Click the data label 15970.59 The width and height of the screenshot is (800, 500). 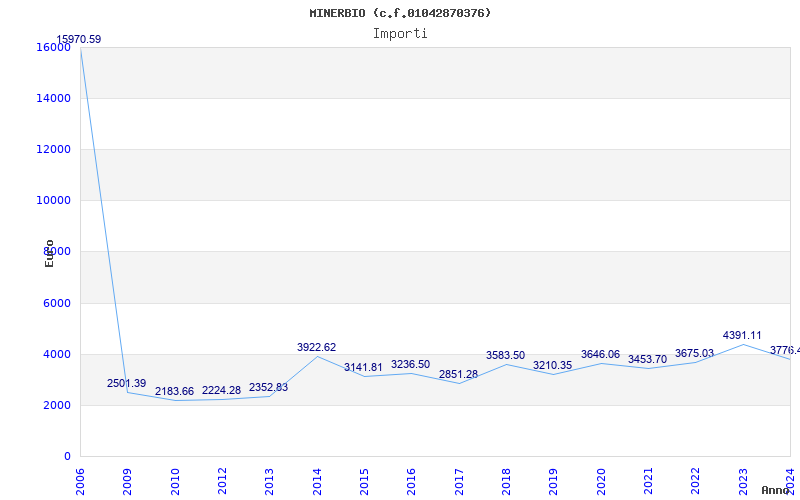click(79, 39)
